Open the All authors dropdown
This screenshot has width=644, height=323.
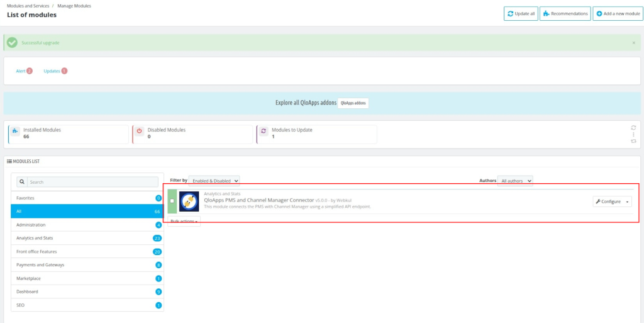click(515, 181)
